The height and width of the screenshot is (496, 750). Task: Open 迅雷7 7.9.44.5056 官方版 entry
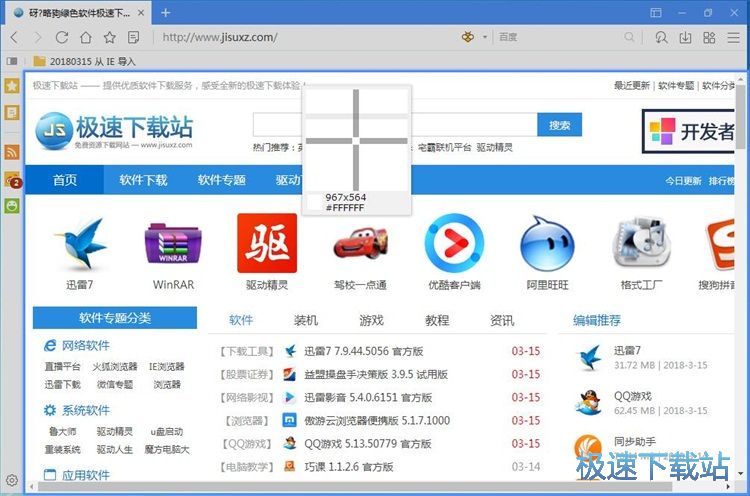click(364, 351)
